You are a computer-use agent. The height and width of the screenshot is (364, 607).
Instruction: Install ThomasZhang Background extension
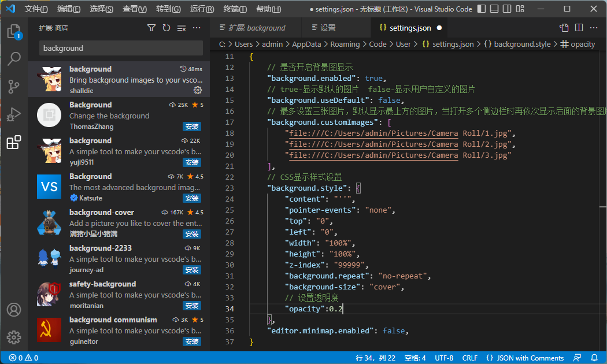click(x=191, y=127)
